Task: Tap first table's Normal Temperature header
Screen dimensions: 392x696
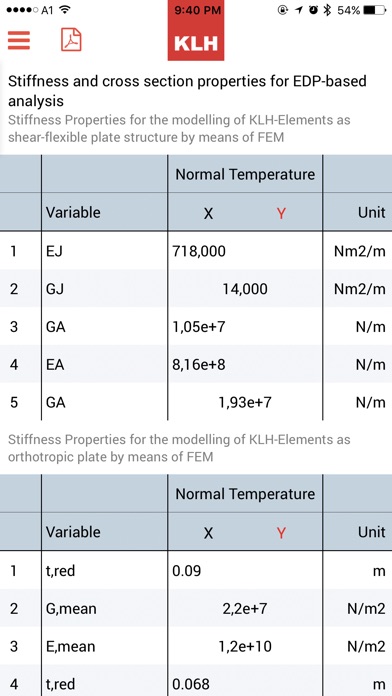Action: 245,174
